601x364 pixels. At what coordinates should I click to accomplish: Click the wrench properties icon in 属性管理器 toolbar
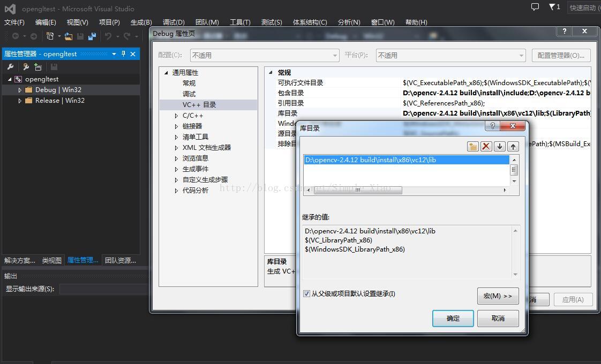[x=10, y=67]
